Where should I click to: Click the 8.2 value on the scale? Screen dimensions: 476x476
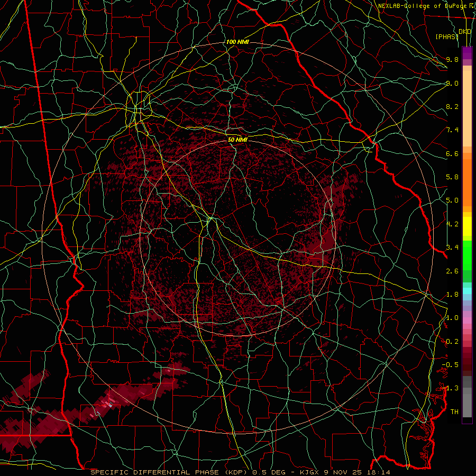[452, 106]
